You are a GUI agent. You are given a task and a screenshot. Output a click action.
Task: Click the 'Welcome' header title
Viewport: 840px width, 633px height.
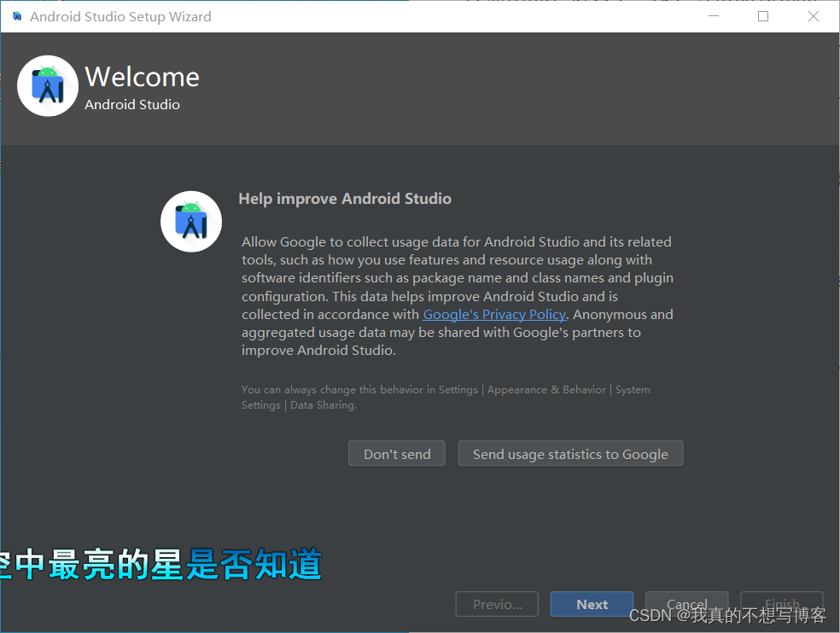142,77
